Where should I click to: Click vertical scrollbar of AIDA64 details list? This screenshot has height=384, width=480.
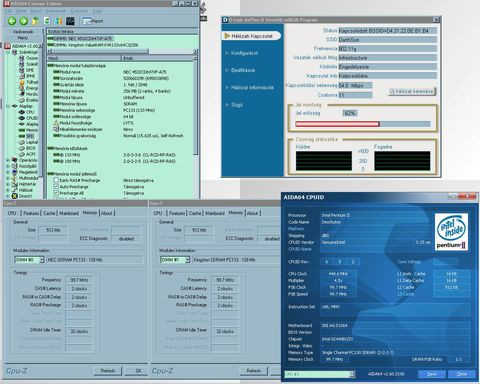point(195,127)
